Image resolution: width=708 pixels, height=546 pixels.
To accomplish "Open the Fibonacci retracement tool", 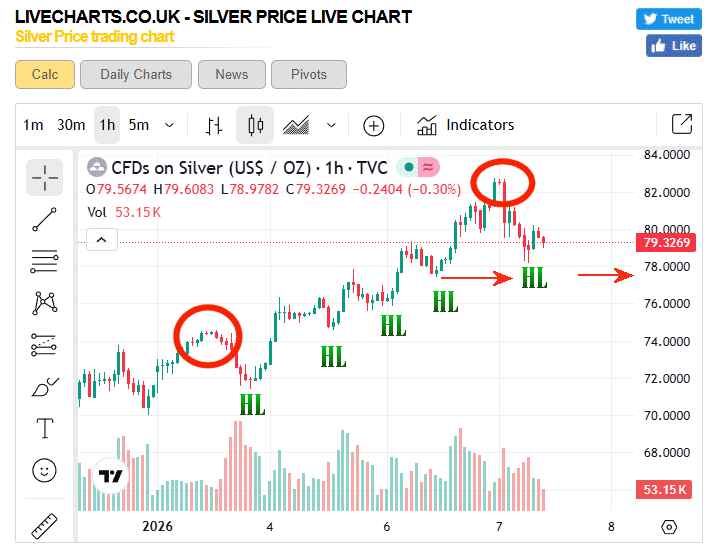I will (x=44, y=262).
